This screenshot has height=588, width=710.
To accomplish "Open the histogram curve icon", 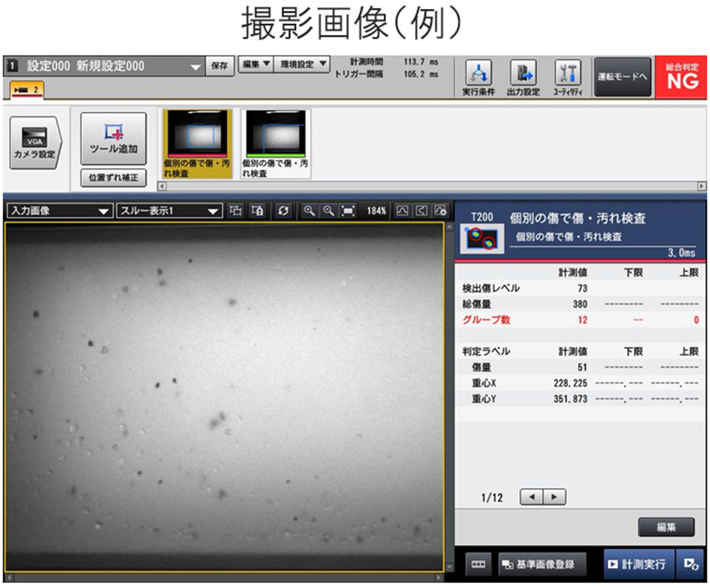I will [x=402, y=211].
